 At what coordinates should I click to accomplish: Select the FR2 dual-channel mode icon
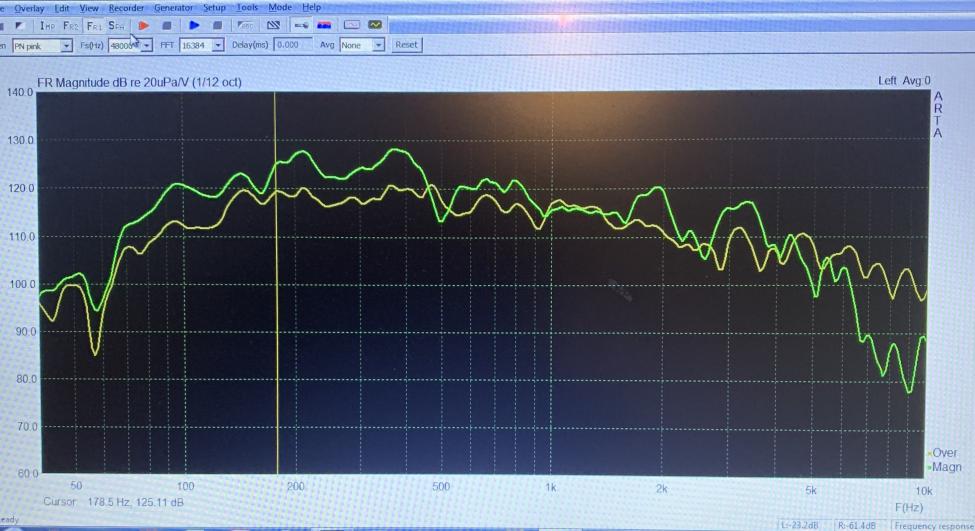[70, 25]
